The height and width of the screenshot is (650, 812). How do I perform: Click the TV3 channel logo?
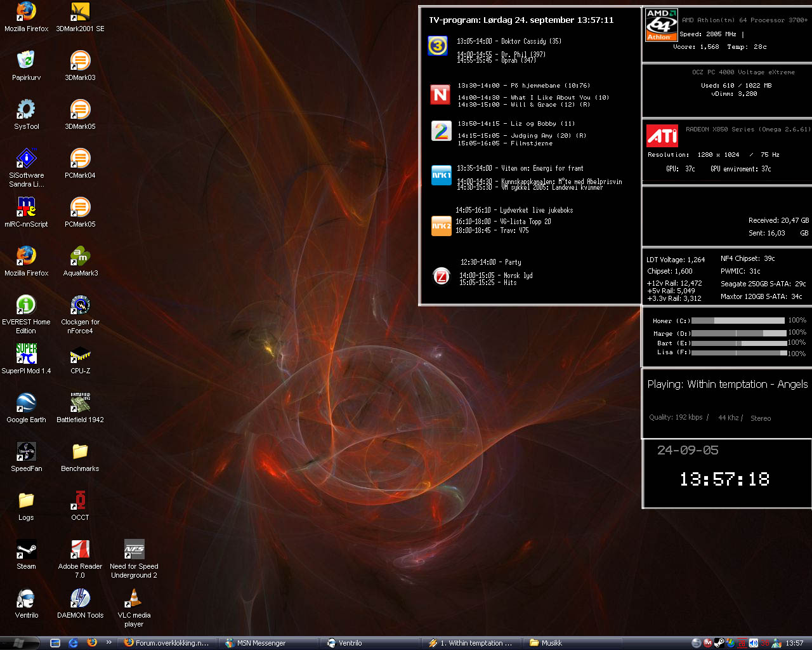438,46
